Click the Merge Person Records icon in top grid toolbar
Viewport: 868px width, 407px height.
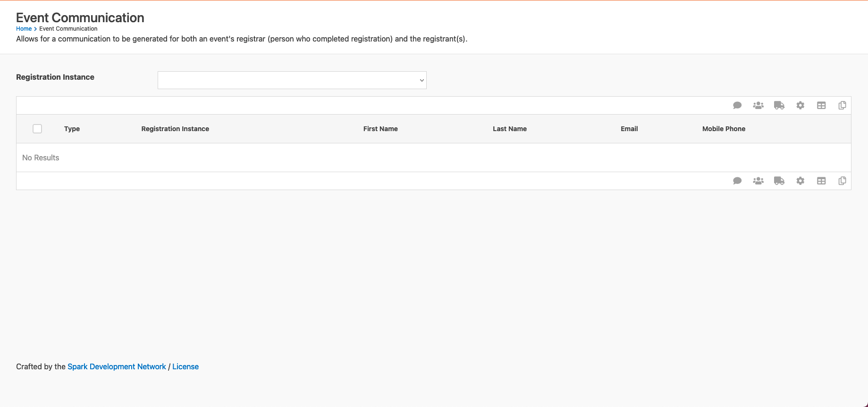[758, 105]
